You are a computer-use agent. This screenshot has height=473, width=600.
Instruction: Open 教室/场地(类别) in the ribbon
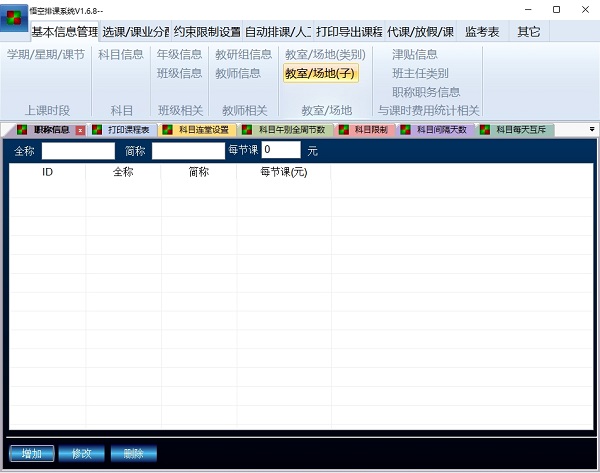[325, 55]
